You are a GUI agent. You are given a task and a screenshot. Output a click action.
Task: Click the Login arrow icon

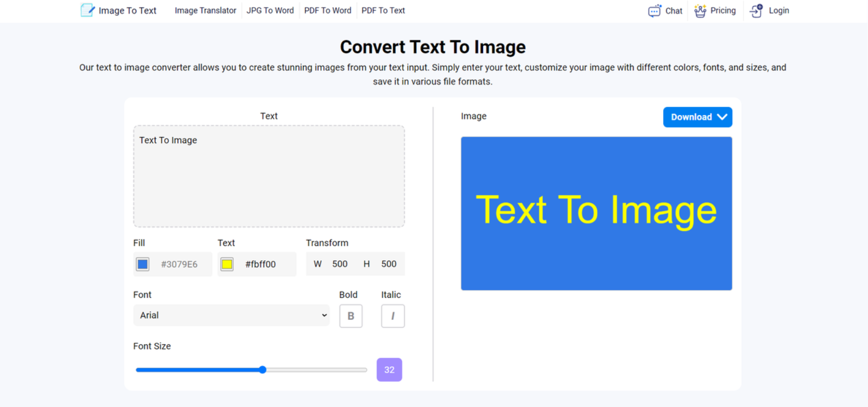pyautogui.click(x=756, y=11)
